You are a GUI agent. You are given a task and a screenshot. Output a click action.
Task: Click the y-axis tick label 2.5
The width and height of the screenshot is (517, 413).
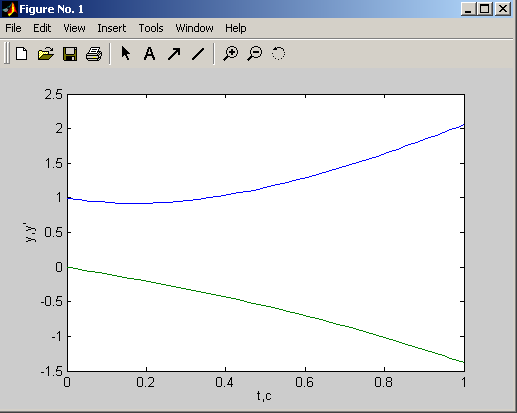[53, 94]
